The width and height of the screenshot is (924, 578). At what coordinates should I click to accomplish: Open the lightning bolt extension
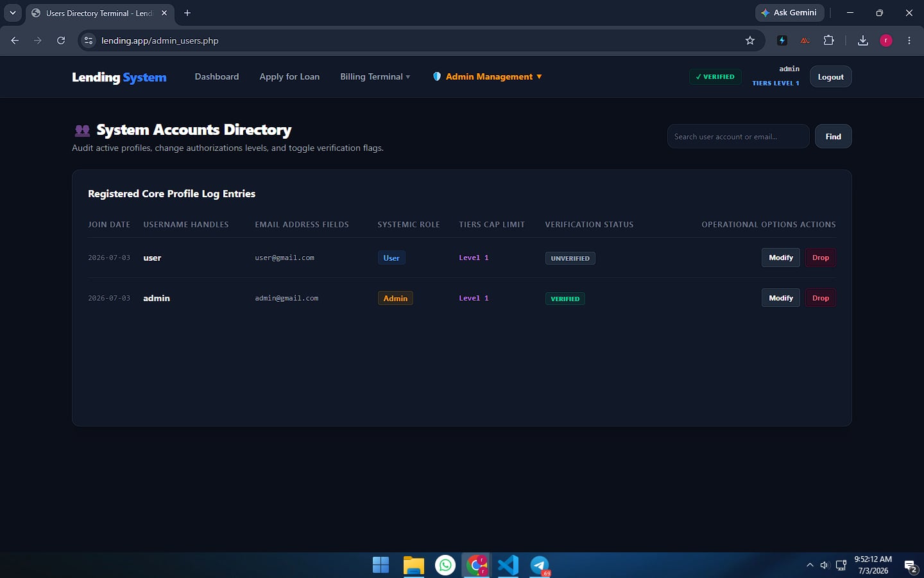pos(782,40)
